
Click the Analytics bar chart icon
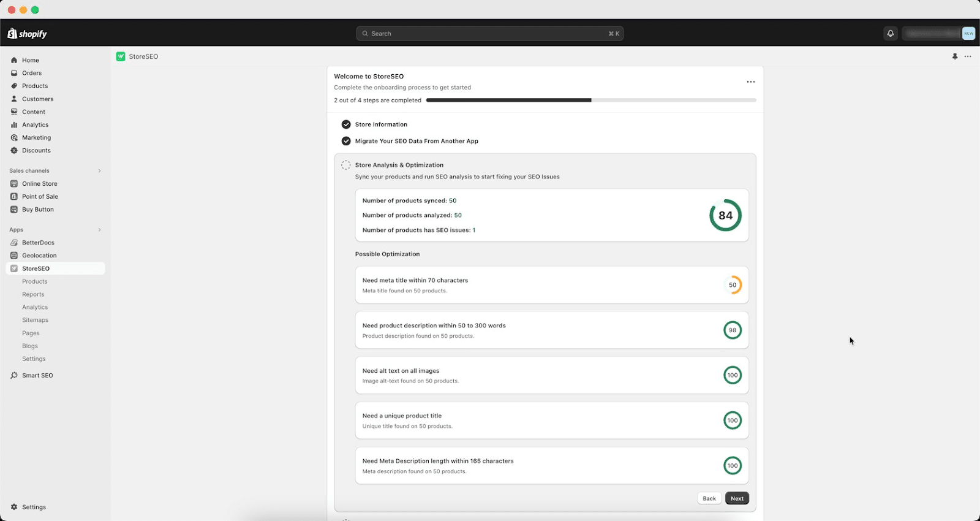14,124
